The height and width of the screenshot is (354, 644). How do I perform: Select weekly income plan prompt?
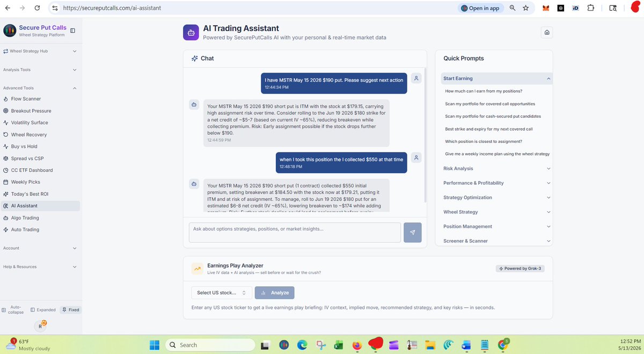(x=497, y=154)
